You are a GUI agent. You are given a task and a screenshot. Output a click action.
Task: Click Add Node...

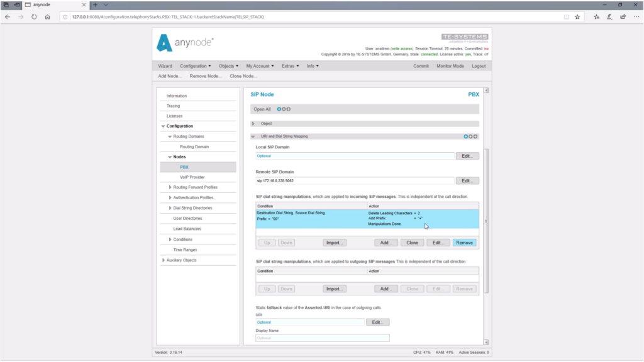169,76
